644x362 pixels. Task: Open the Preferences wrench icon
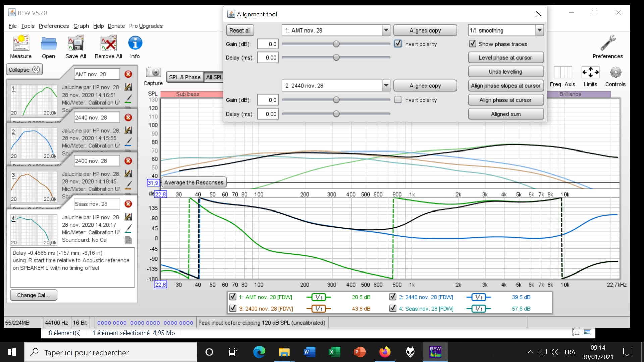(x=607, y=43)
